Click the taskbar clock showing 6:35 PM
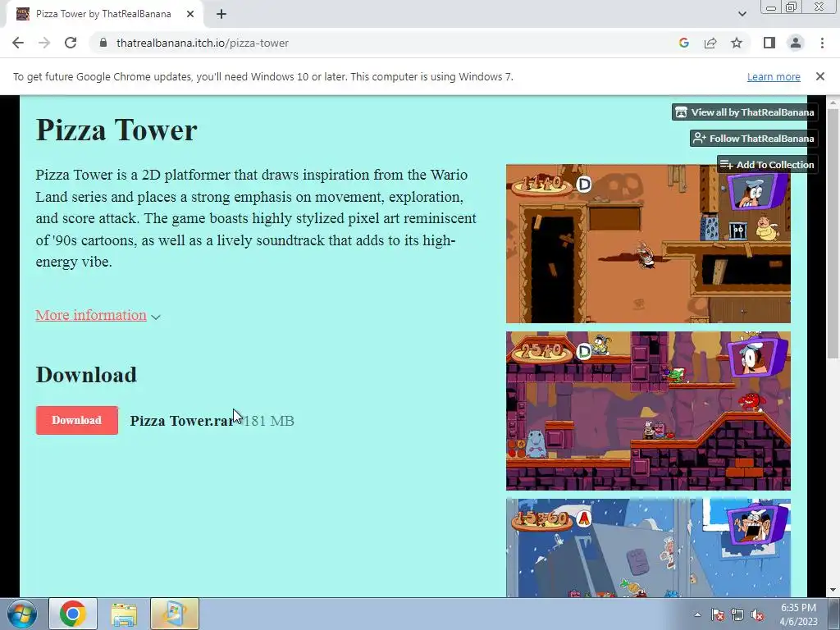This screenshot has height=630, width=840. point(798,614)
